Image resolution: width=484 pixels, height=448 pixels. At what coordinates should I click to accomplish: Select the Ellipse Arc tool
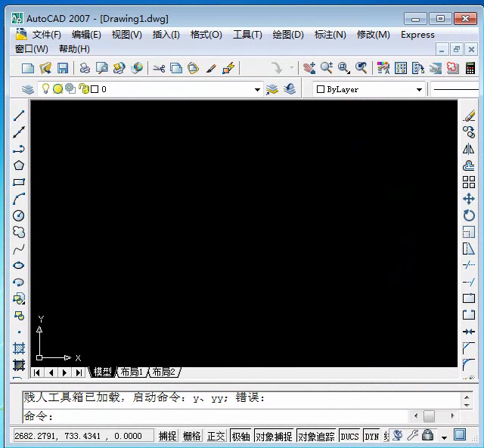19,282
